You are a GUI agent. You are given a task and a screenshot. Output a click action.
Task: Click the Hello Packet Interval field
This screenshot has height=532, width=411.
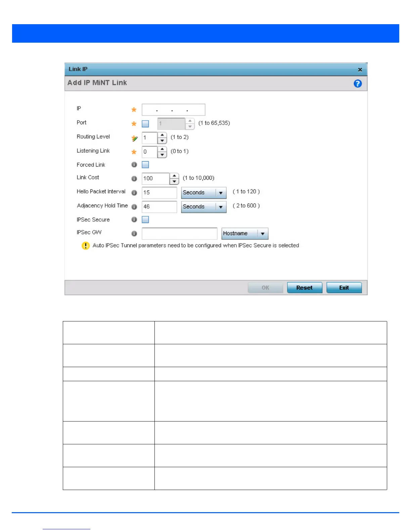tap(159, 193)
